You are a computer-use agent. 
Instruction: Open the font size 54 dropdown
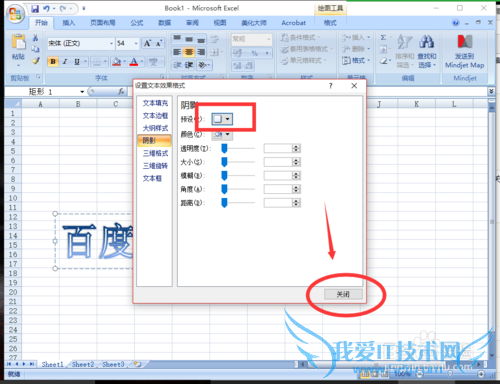coord(136,43)
